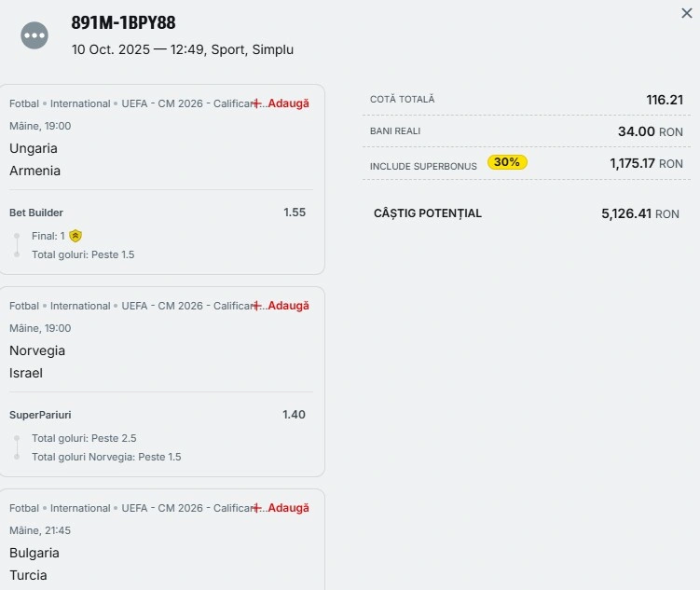Close the bet slip details panel
This screenshot has height=590, width=700.
click(x=687, y=13)
